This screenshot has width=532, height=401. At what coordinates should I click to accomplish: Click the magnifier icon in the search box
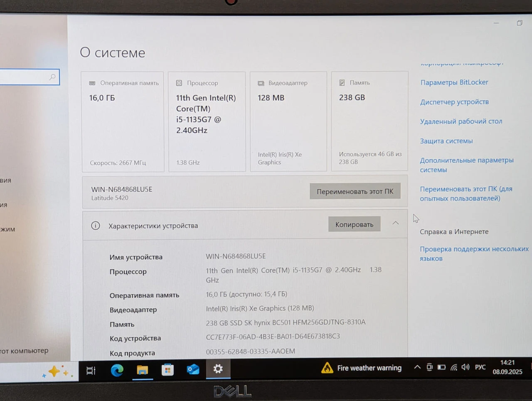pyautogui.click(x=52, y=77)
